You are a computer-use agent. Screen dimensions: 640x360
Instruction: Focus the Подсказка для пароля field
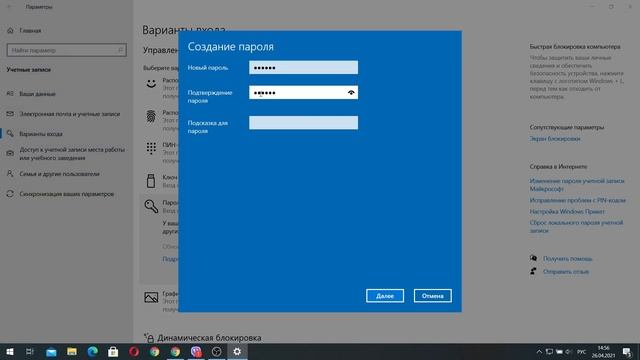tap(303, 122)
